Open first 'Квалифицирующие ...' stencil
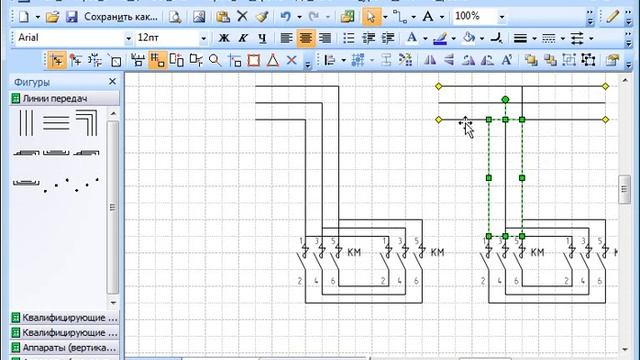640x360 pixels. [64, 318]
